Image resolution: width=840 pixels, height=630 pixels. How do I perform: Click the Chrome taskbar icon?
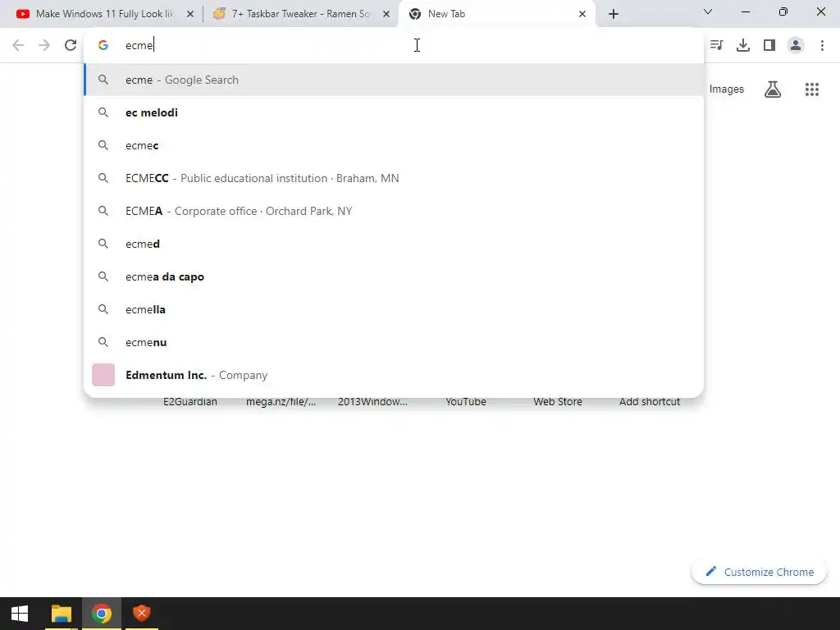pos(101,614)
